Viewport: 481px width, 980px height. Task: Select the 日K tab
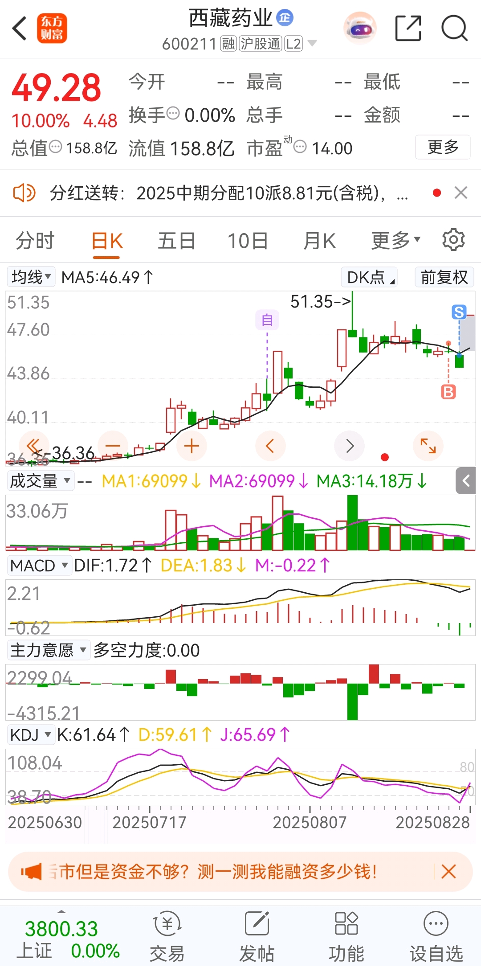click(107, 241)
